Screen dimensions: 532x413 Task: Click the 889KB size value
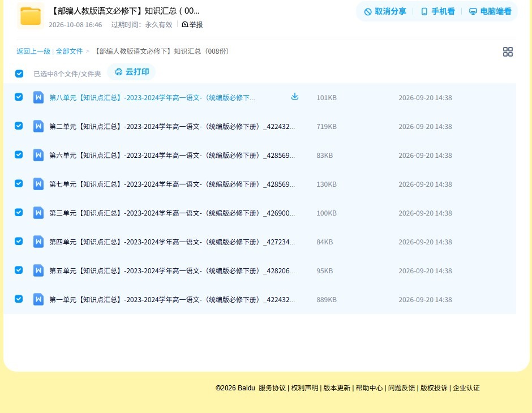pyautogui.click(x=327, y=299)
